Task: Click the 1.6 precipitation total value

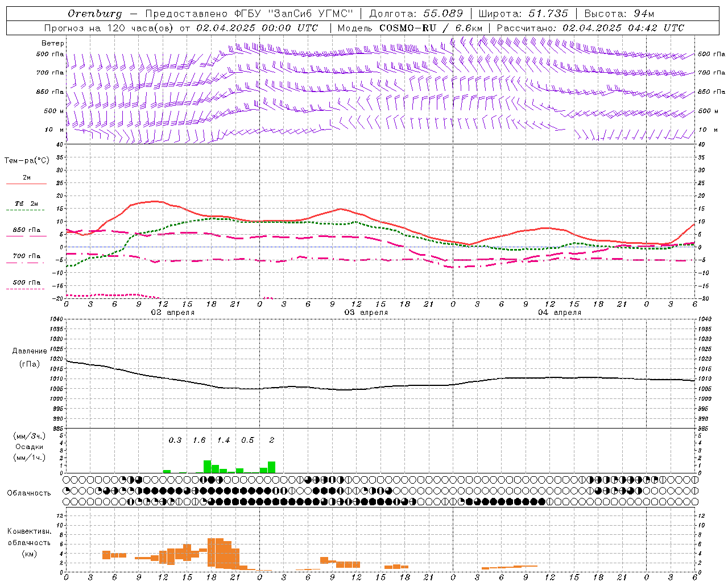Action: point(199,440)
